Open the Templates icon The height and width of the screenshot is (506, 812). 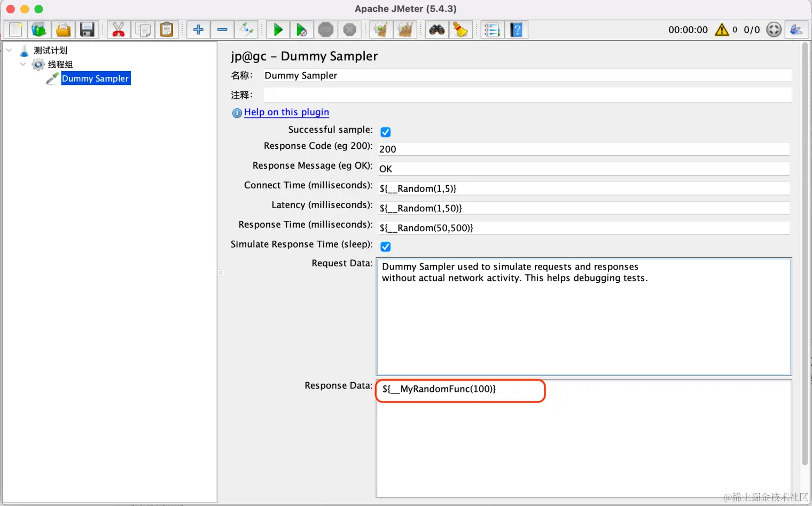pos(39,29)
